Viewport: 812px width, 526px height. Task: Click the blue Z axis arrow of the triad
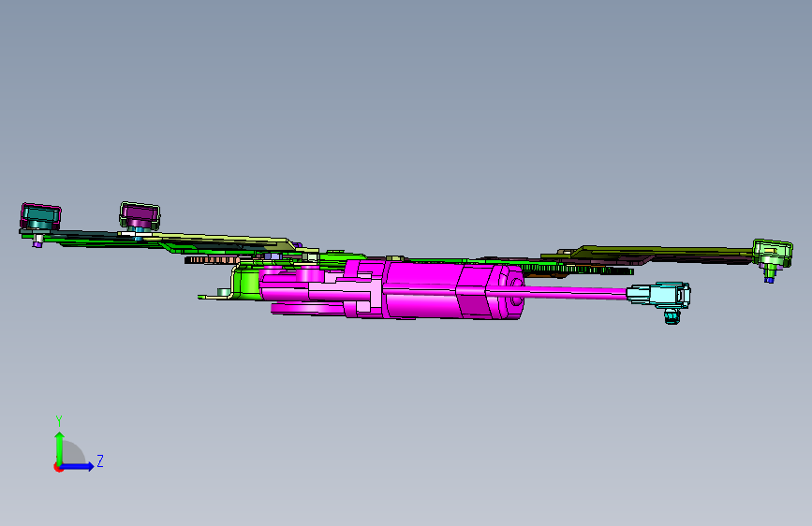pyautogui.click(x=78, y=466)
